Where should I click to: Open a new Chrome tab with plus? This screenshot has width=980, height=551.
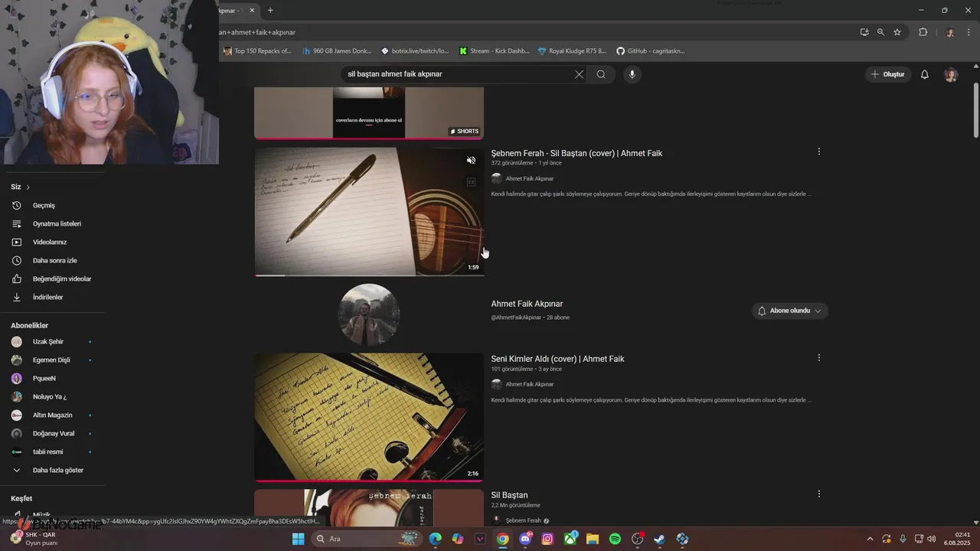coord(270,10)
